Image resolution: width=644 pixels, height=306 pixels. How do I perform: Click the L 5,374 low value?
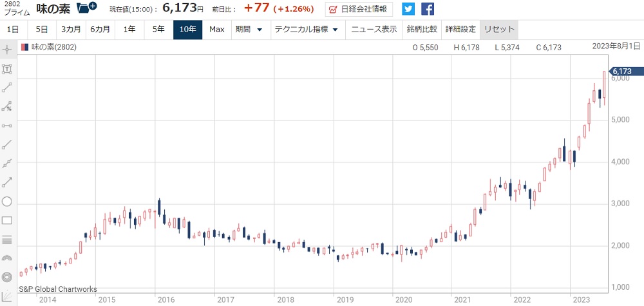[x=507, y=48]
